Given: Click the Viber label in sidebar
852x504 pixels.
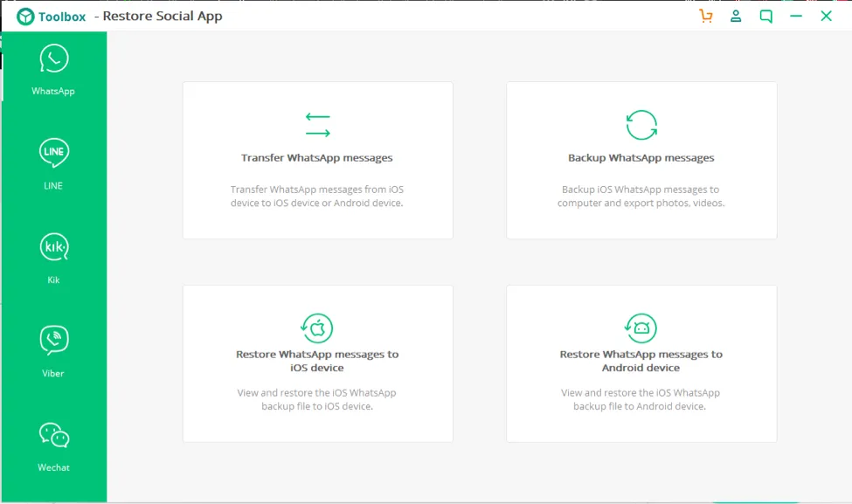Looking at the screenshot, I should pyautogui.click(x=53, y=373).
